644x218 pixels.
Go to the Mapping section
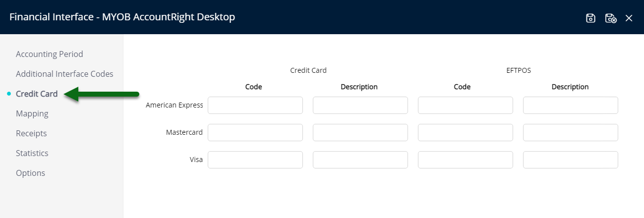coord(32,113)
